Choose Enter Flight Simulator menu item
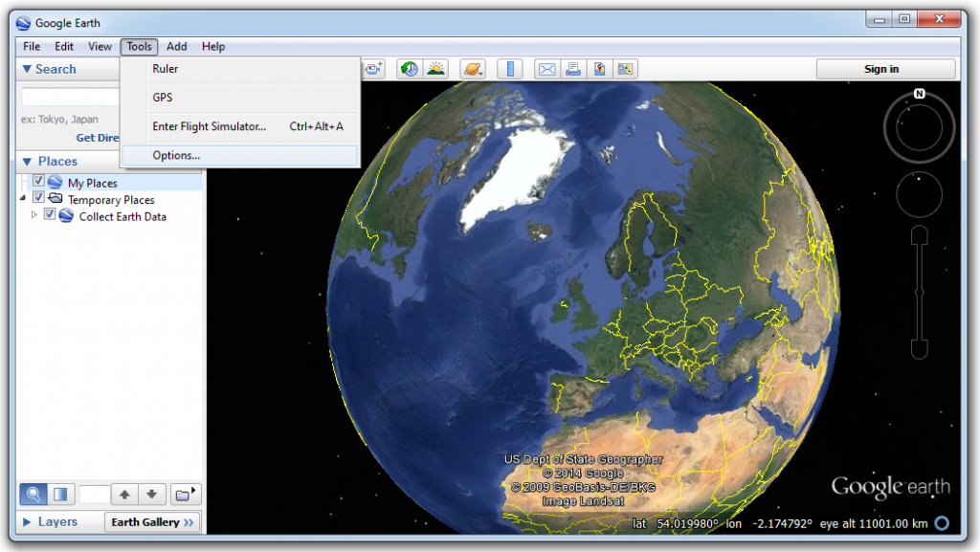 (240, 127)
